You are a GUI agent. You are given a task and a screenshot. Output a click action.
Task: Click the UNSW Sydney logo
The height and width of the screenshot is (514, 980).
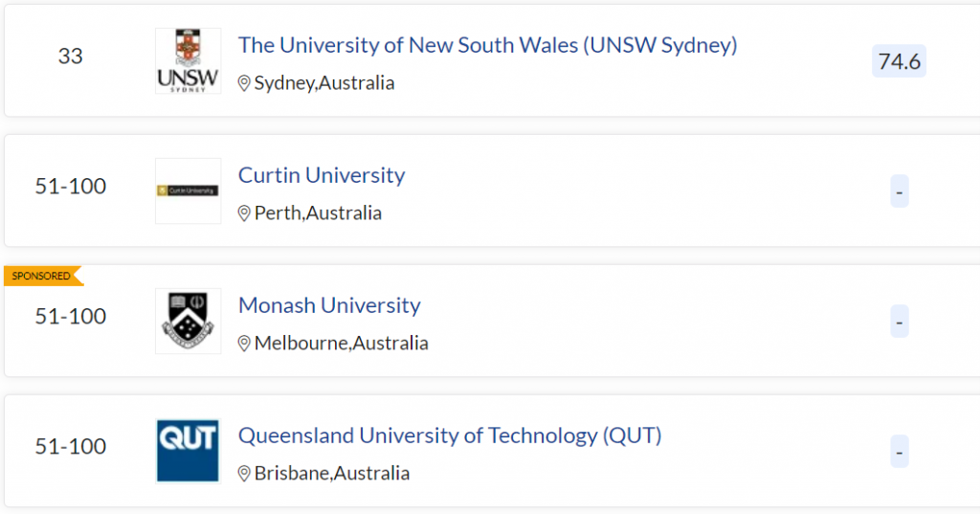(x=188, y=60)
